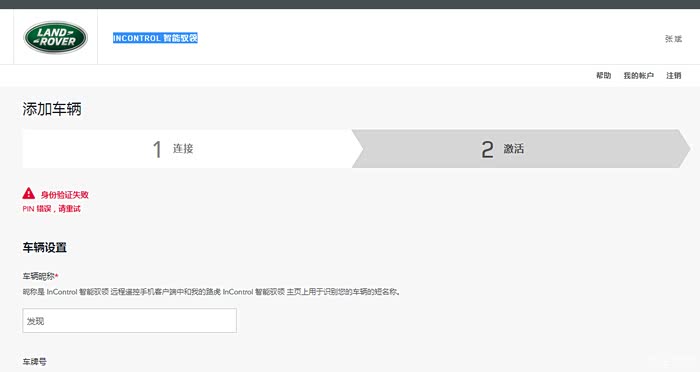Click the 车辆昵称 field label
700x372 pixels.
[40, 276]
